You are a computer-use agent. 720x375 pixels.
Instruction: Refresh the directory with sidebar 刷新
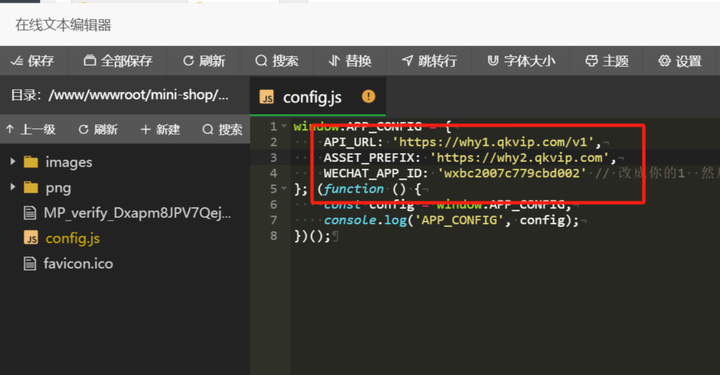coord(98,129)
